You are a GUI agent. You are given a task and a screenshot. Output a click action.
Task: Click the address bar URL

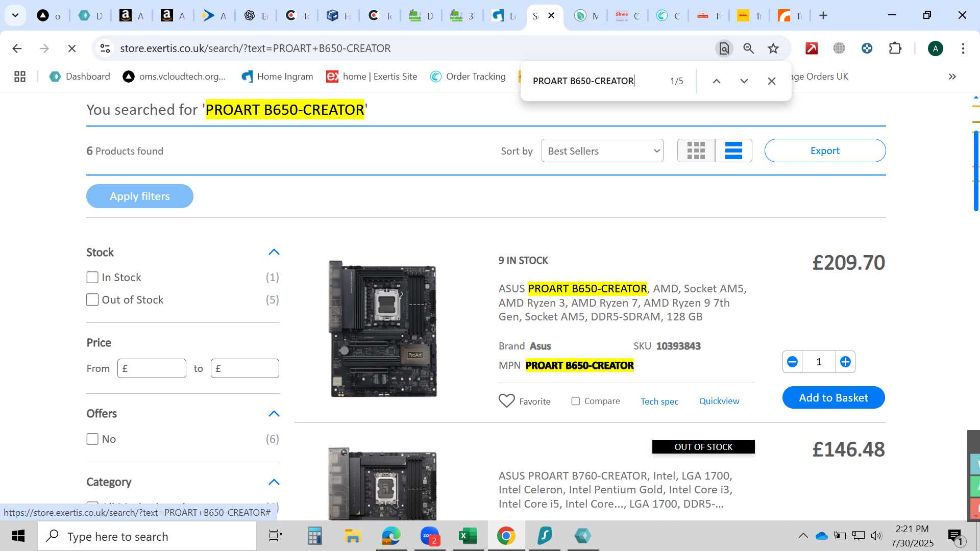255,48
